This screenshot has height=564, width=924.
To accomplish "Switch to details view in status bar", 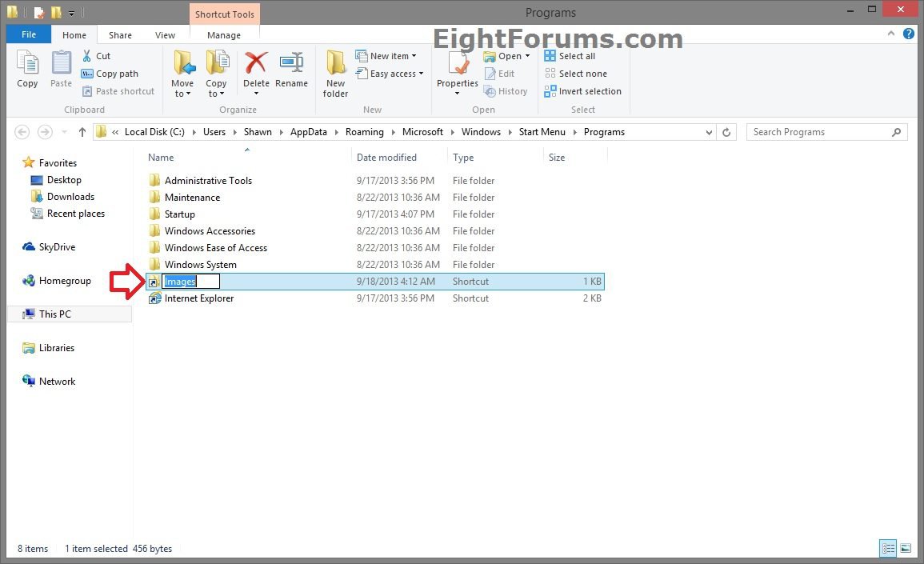I will [888, 549].
